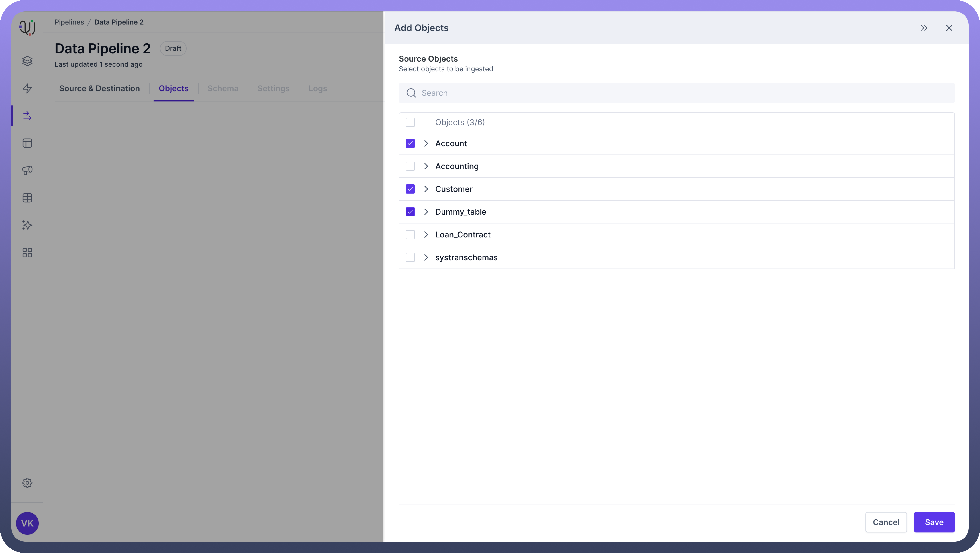Click the Cancel button
This screenshot has height=553, width=980.
point(886,522)
